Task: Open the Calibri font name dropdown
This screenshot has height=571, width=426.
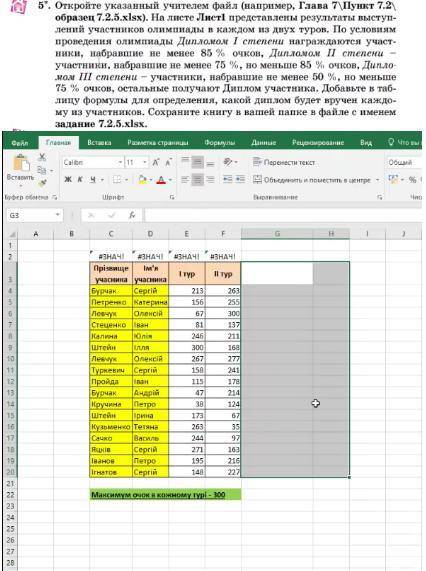Action: coord(120,162)
